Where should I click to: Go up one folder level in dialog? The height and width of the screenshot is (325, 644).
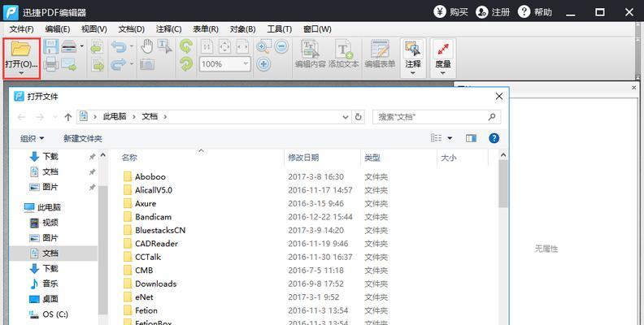coord(67,117)
